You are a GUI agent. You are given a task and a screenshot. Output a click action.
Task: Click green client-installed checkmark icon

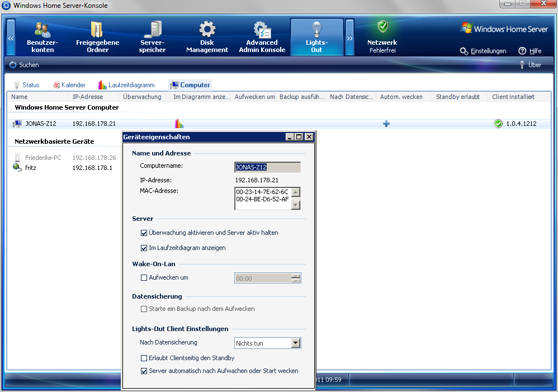(x=498, y=124)
